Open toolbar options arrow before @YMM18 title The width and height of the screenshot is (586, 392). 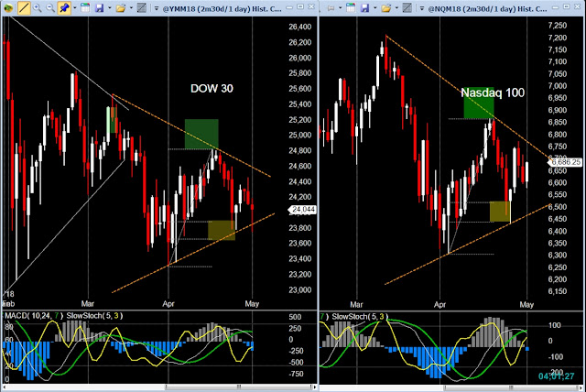click(157, 8)
